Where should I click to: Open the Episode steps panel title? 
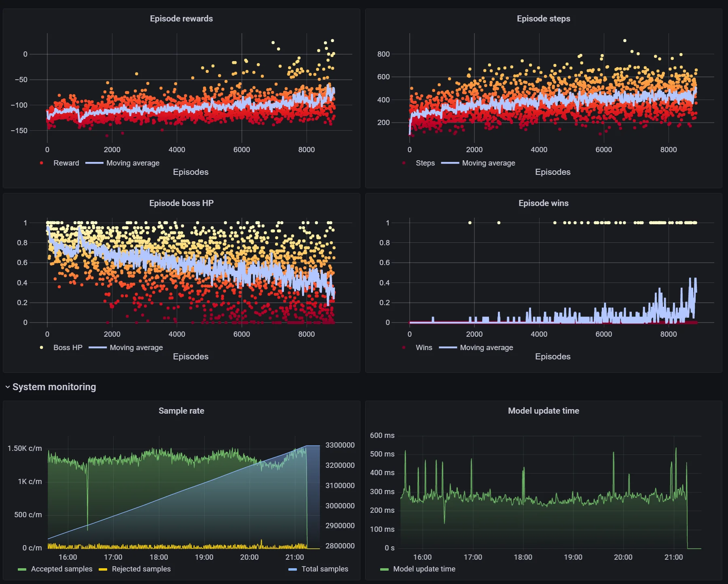(x=543, y=19)
